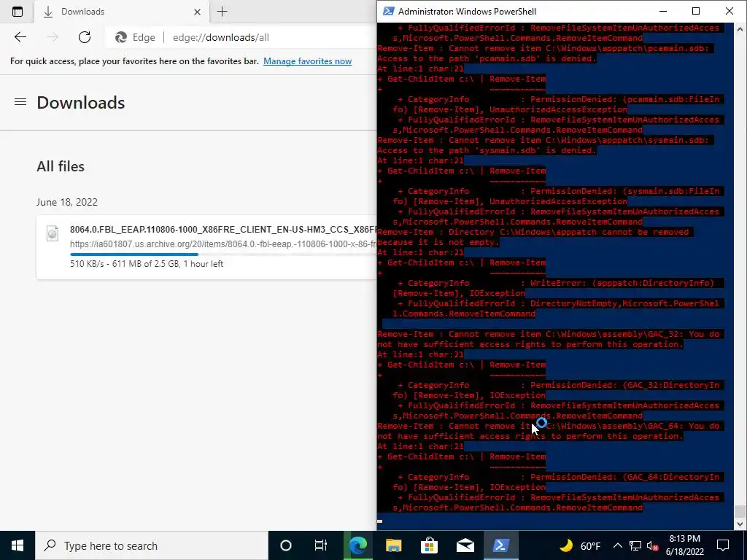Open Edge tab actions menu icon
The image size is (747, 560).
point(18,12)
